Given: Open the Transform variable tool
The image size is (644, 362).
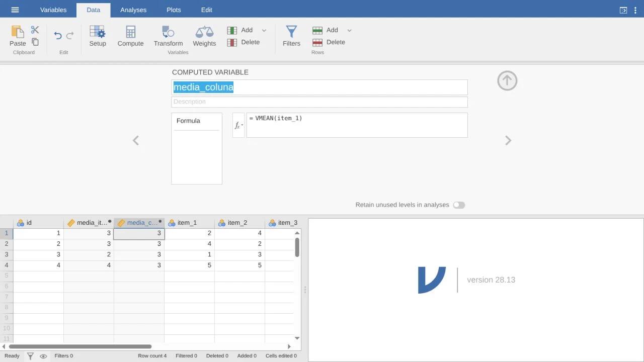Looking at the screenshot, I should 168,36.
